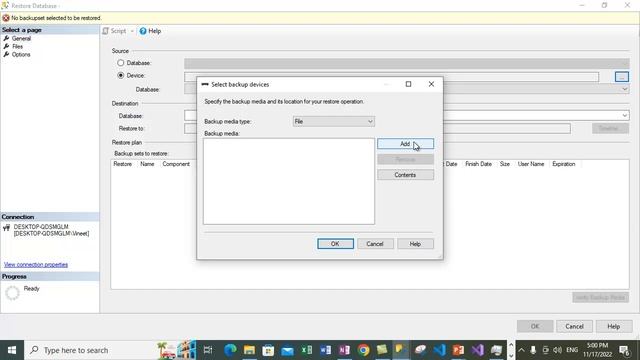The image size is (640, 360).
Task: Close the Select backup devices dialog
Action: click(431, 84)
